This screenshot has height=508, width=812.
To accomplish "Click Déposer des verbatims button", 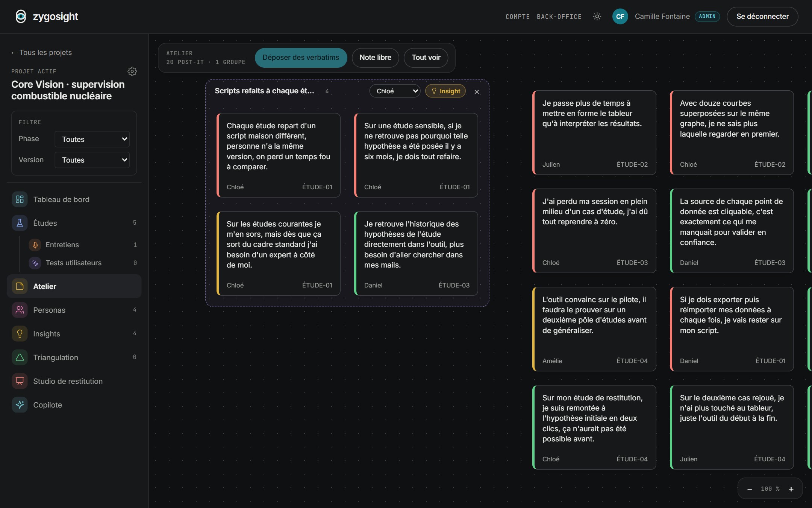I will 301,58.
